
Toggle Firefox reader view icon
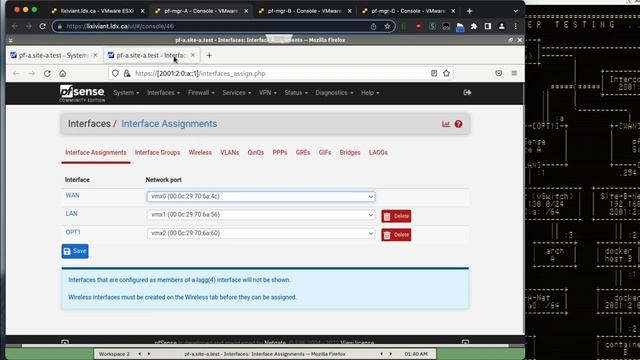click(x=434, y=73)
